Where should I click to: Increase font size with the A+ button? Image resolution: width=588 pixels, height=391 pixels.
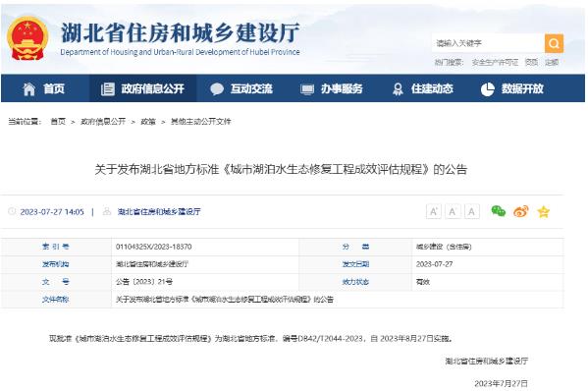[x=434, y=211]
